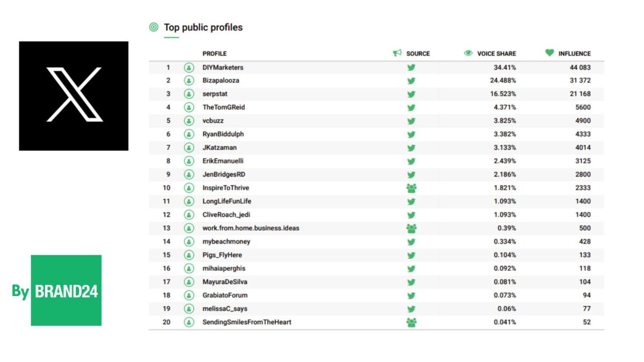This screenshot has width=644, height=362.
Task: Click the avatar icon for serpstat
Action: tap(189, 94)
